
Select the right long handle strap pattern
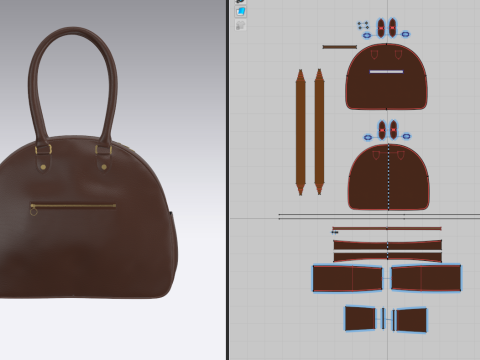click(x=319, y=132)
